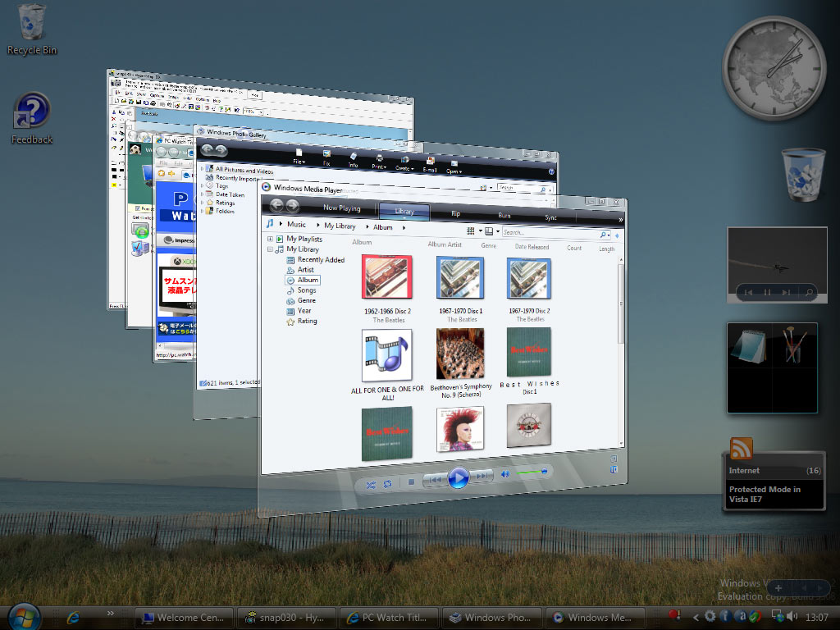Mute the Media Player volume speaker
This screenshot has width=840, height=630.
pyautogui.click(x=504, y=474)
